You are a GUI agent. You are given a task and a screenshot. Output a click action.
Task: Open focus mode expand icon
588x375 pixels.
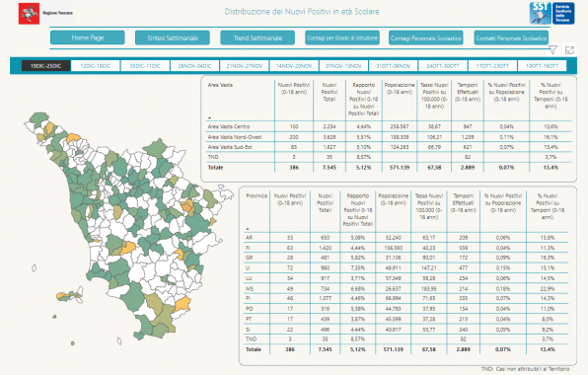pyautogui.click(x=569, y=50)
